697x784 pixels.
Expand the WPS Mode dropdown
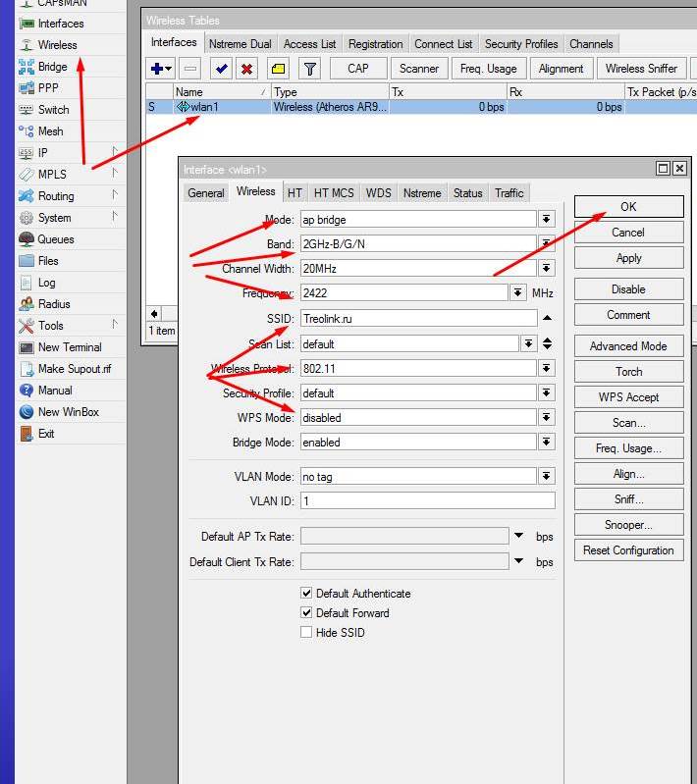pyautogui.click(x=547, y=418)
